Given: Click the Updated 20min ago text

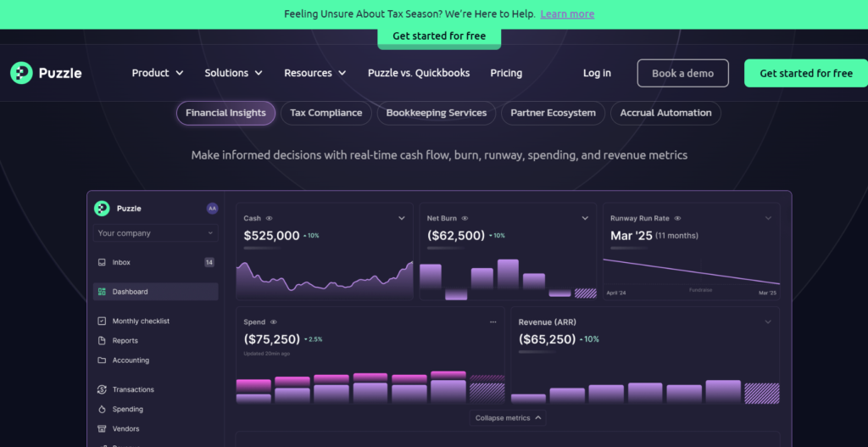Looking at the screenshot, I should tap(266, 354).
